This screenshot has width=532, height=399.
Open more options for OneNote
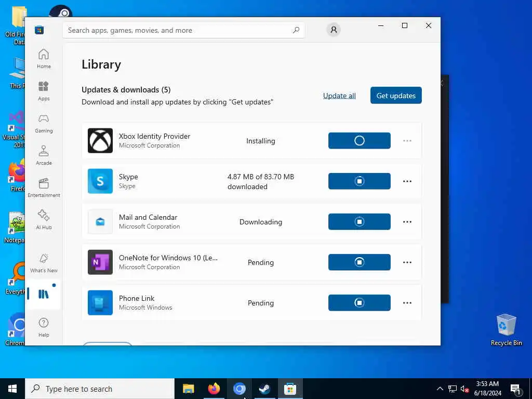point(407,262)
